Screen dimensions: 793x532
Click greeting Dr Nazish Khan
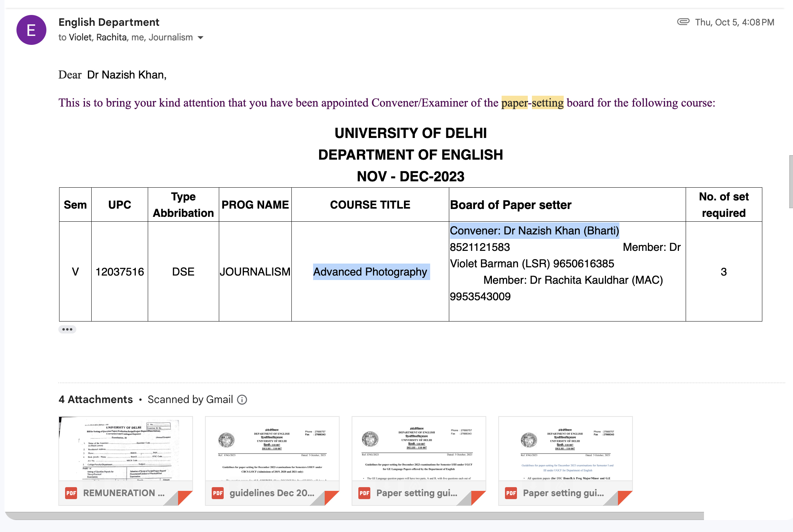tap(127, 75)
